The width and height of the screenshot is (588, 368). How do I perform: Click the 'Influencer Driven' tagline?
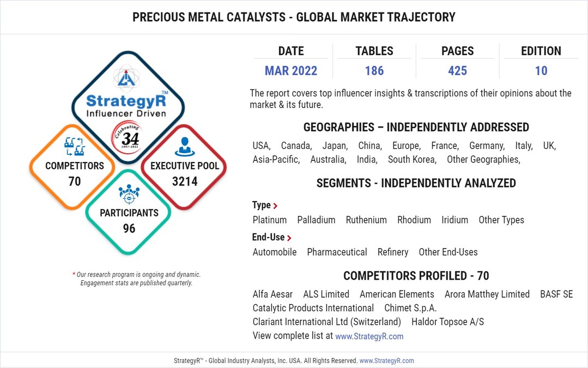(126, 113)
